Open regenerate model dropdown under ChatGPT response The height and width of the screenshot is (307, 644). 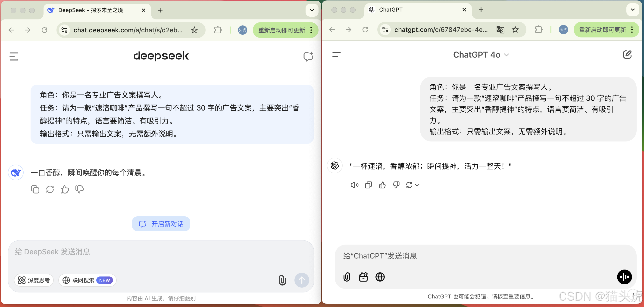click(413, 185)
